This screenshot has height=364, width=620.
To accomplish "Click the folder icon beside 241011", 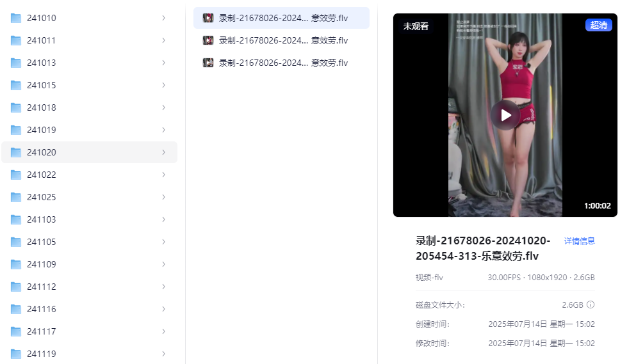I will [16, 41].
